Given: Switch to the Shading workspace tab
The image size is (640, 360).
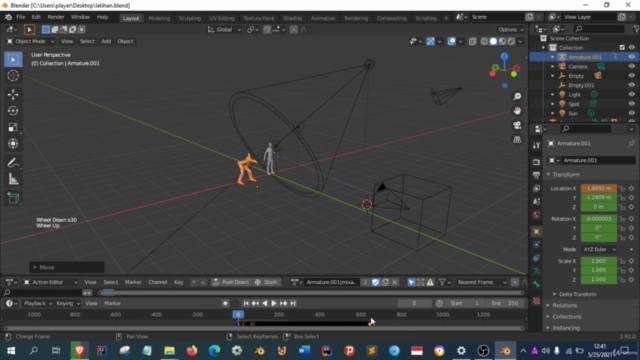Looking at the screenshot, I should pyautogui.click(x=293, y=18).
